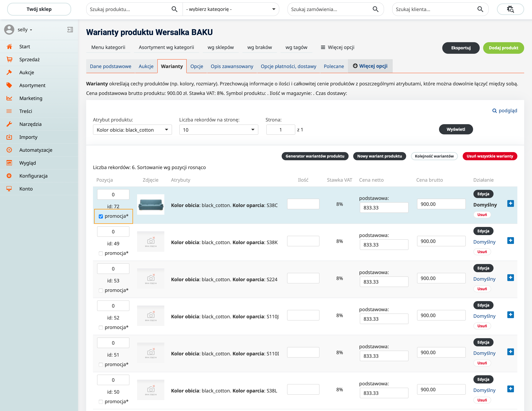Check promocja for variant id 51

(x=101, y=365)
